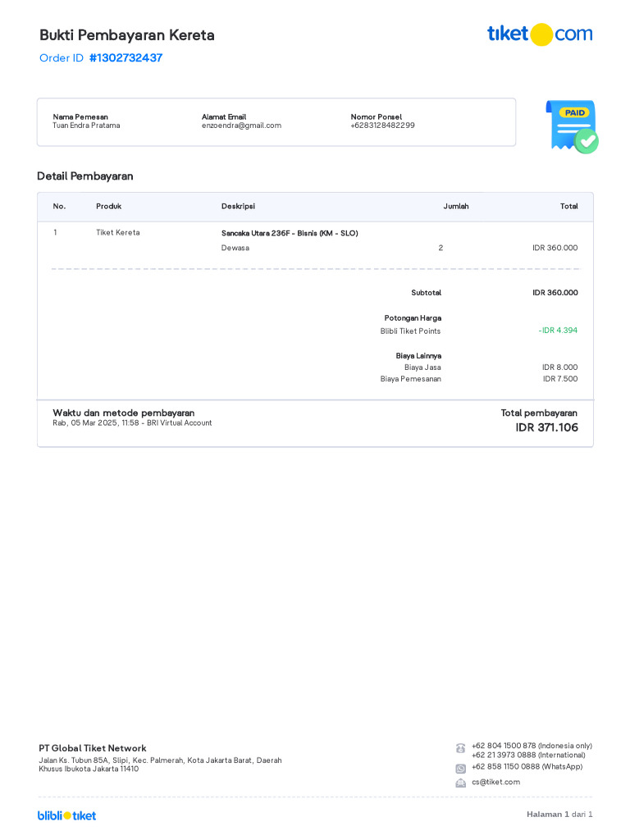Click the Total column header
The width and height of the screenshot is (630, 840).
[x=569, y=206]
